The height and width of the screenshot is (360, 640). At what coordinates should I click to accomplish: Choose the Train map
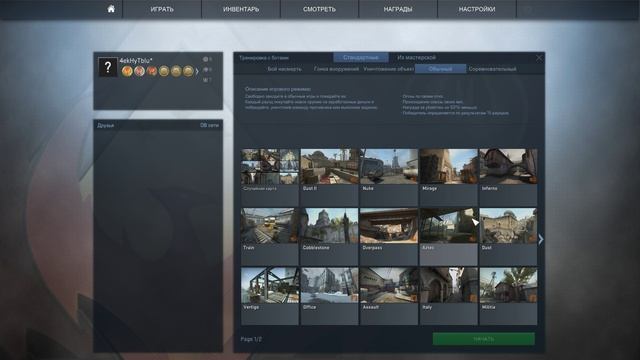(x=270, y=237)
